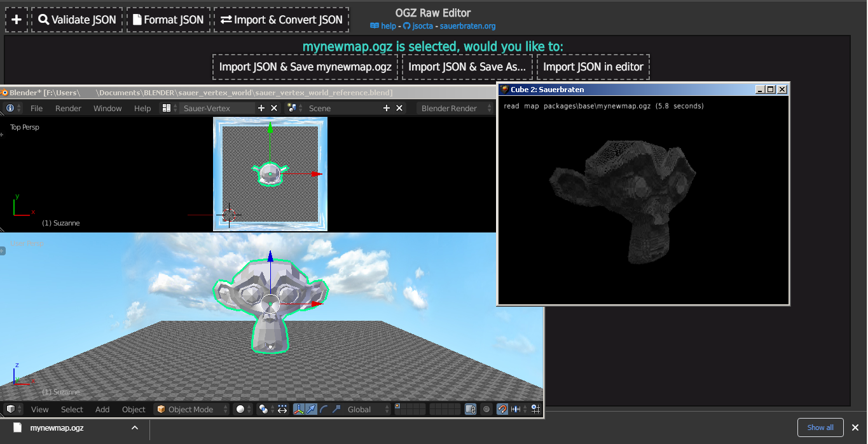Open viewport shading selector
The height and width of the screenshot is (444, 868).
[244, 409]
